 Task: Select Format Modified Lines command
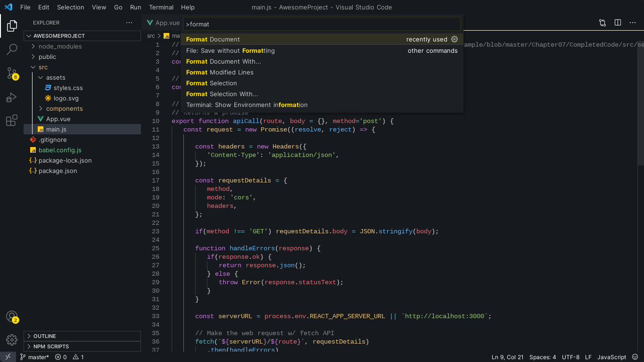(x=220, y=72)
